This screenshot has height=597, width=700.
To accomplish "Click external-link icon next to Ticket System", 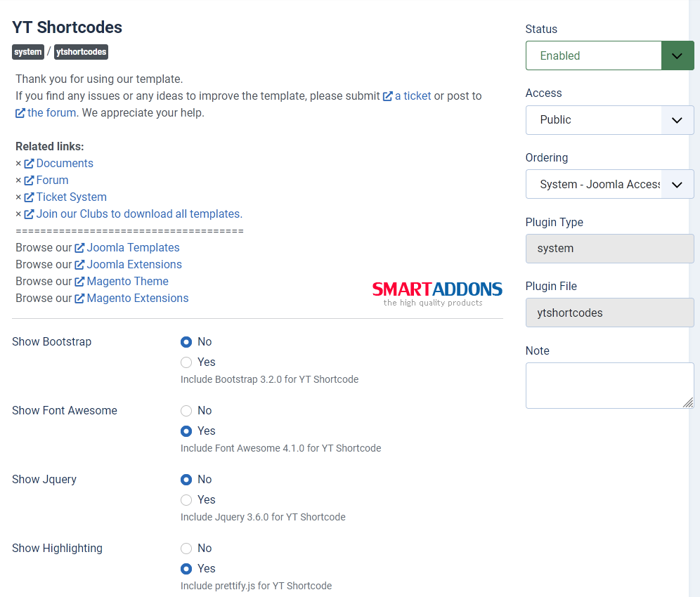I will point(29,197).
